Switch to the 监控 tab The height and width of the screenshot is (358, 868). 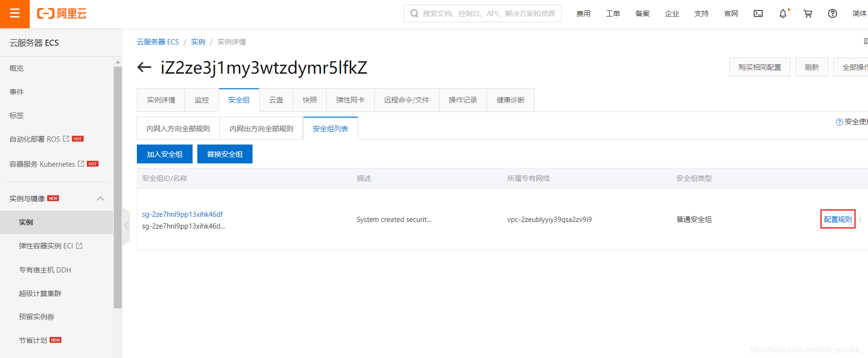(202, 100)
